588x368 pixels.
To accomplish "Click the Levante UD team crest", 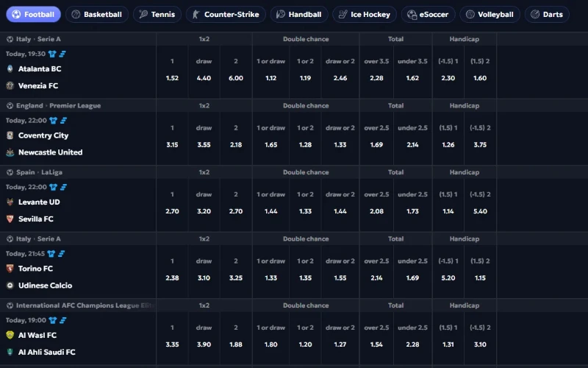I will tap(10, 202).
